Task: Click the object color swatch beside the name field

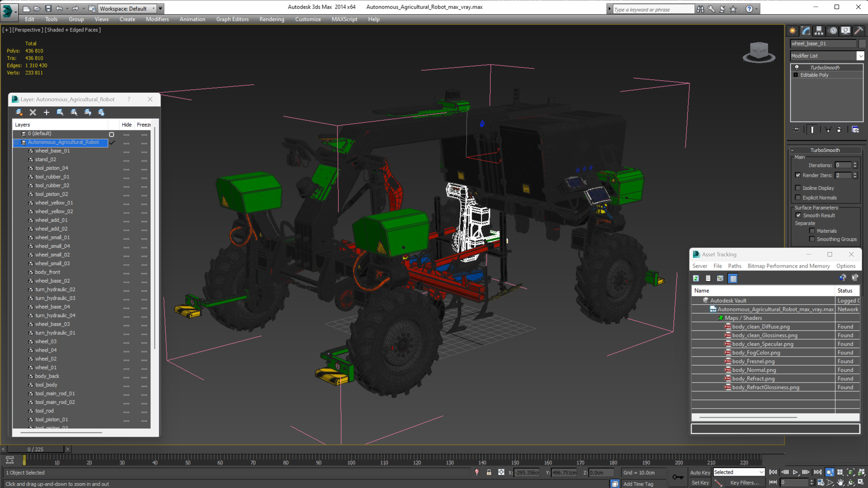Action: point(862,43)
